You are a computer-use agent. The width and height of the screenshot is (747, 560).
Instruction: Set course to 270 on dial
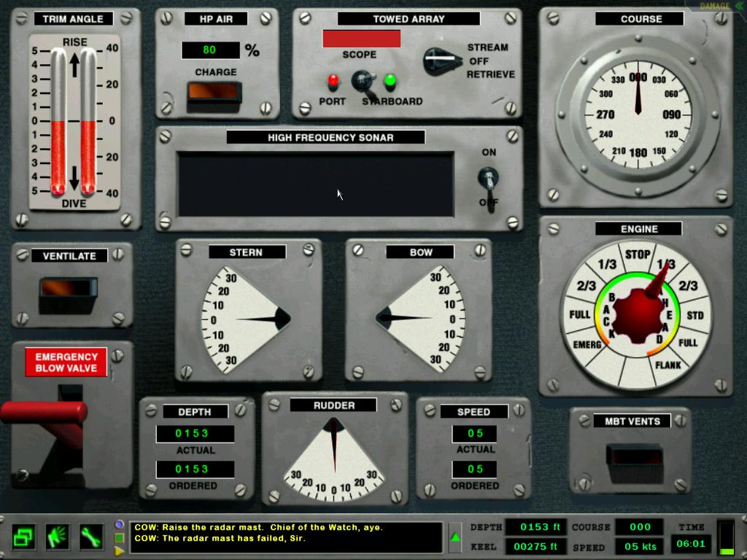click(x=605, y=114)
